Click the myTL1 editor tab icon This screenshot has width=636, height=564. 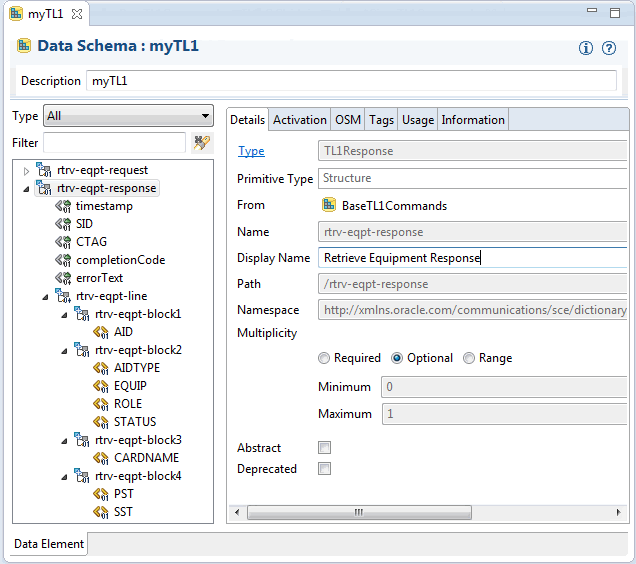click(16, 14)
